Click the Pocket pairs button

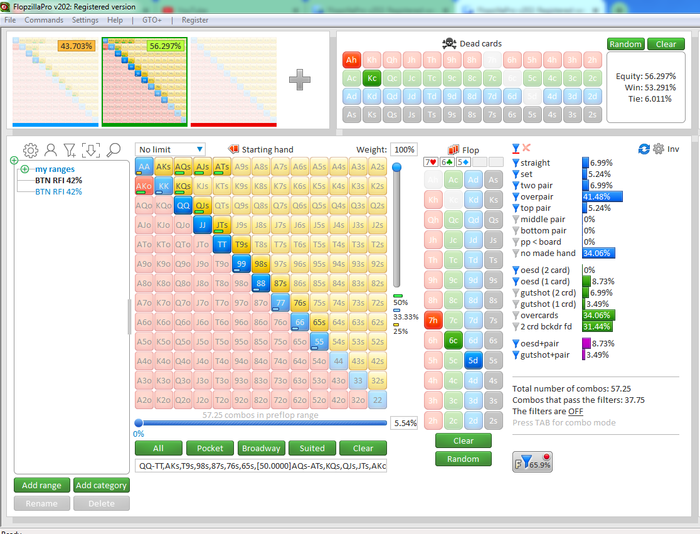pyautogui.click(x=210, y=448)
